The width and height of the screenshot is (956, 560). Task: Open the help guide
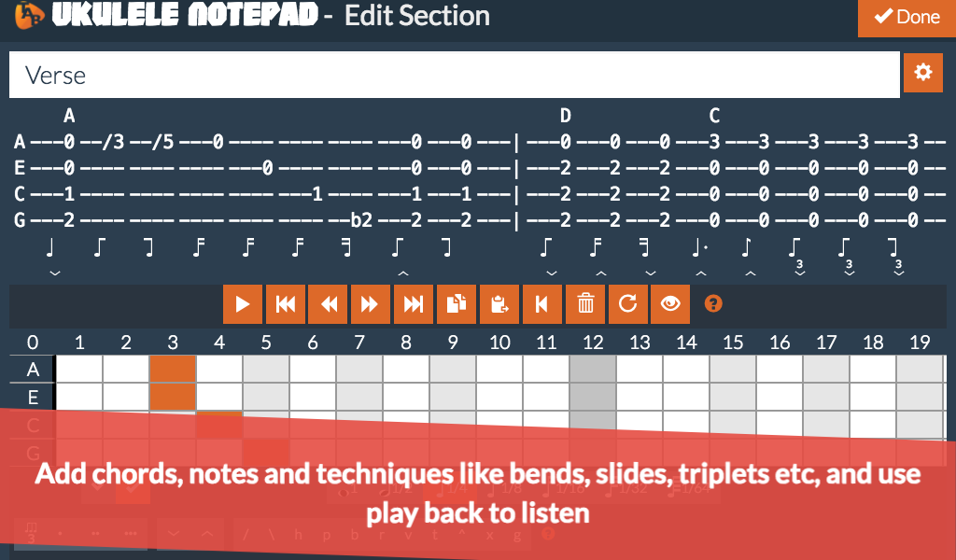pos(712,304)
